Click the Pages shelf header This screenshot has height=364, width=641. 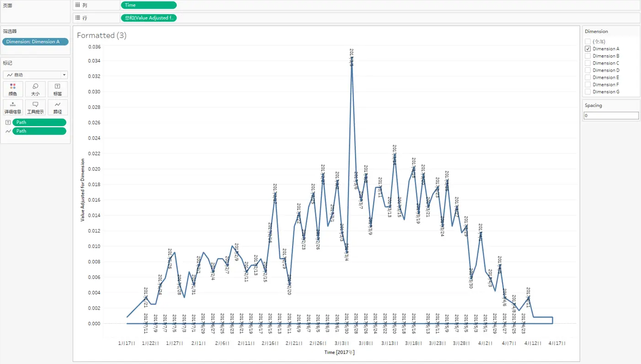coord(8,5)
